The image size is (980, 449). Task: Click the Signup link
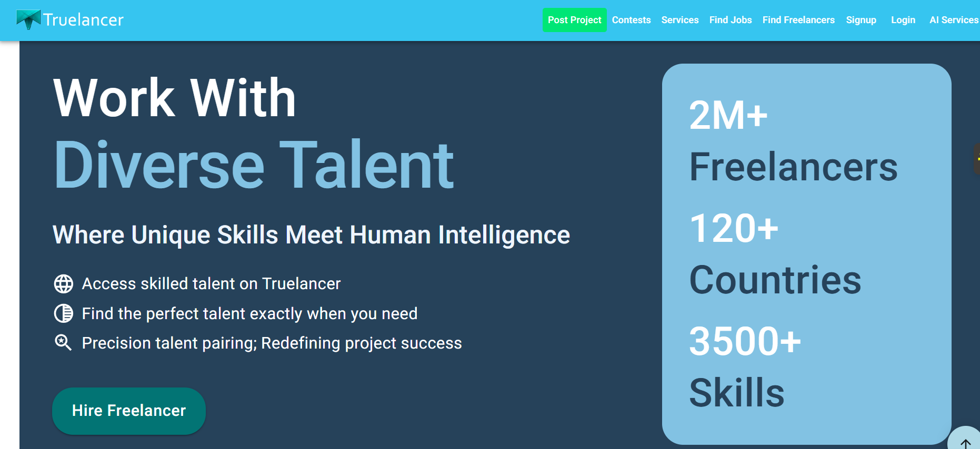(861, 20)
